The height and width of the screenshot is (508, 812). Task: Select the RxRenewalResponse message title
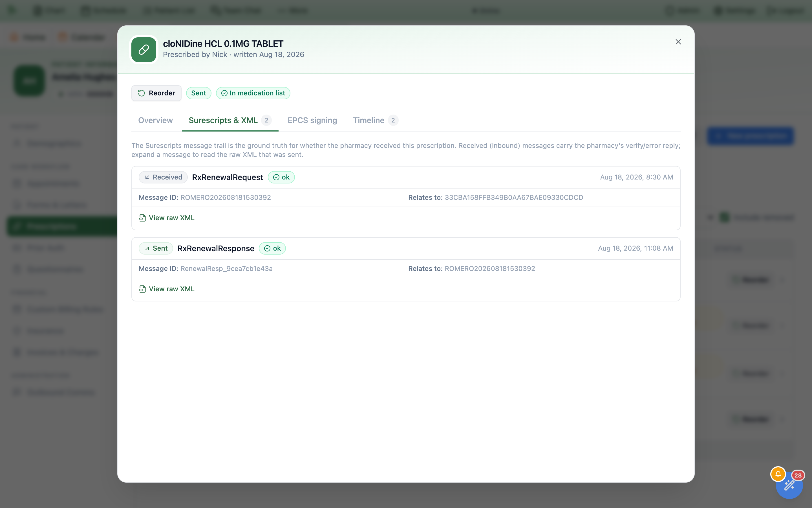(x=216, y=248)
